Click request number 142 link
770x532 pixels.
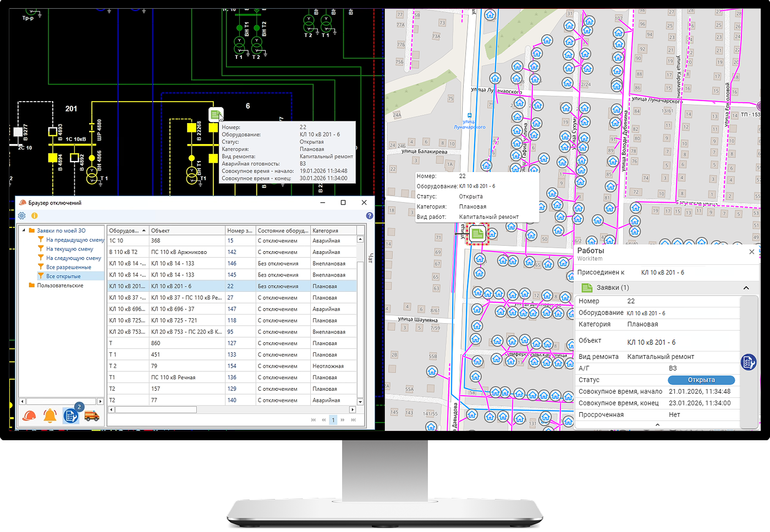point(232,252)
